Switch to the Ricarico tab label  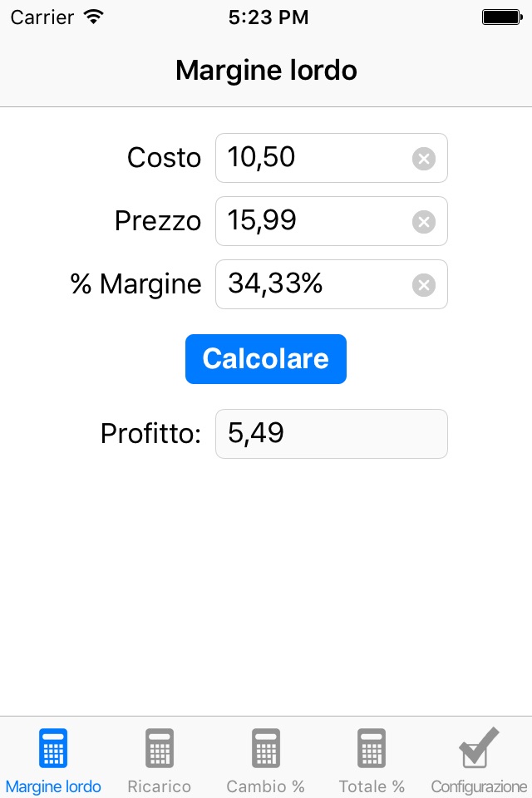[160, 786]
